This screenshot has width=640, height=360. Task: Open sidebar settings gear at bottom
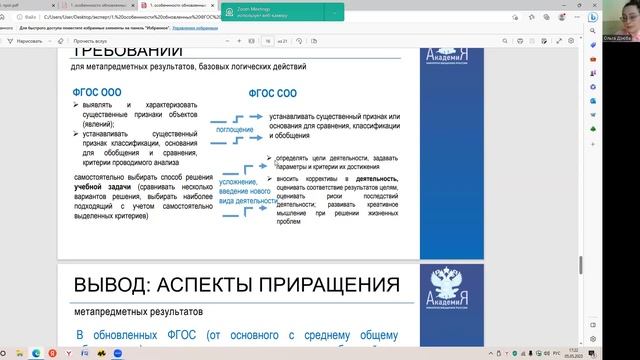593,339
